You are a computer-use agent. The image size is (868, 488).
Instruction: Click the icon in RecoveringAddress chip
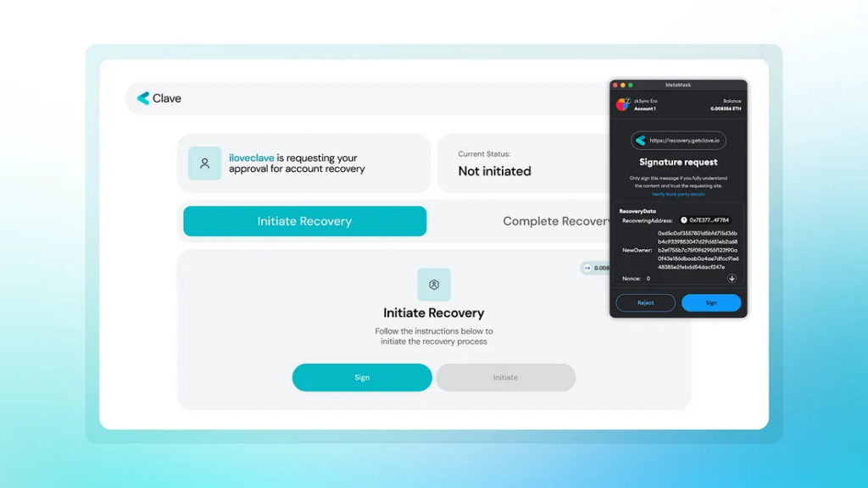pyautogui.click(x=684, y=220)
